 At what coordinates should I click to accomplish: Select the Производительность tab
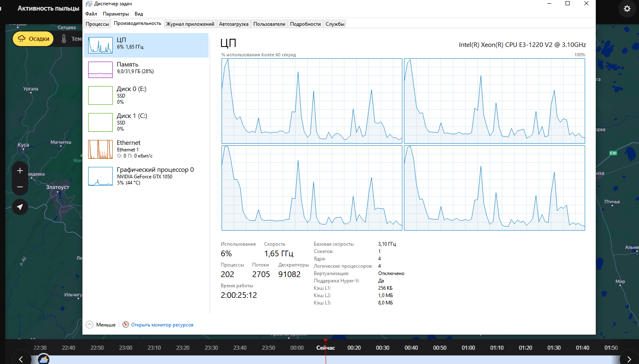click(x=138, y=23)
